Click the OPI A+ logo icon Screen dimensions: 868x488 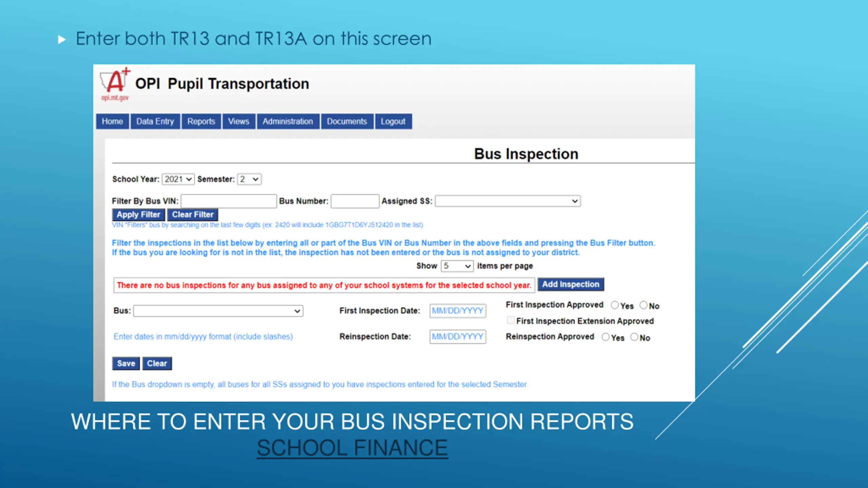[115, 84]
